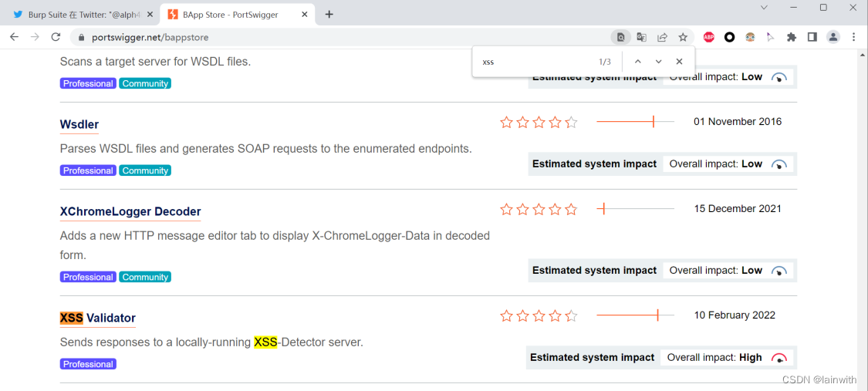Click text 'Scans a target server for WSDL files.'
The height and width of the screenshot is (391, 868).
[156, 62]
